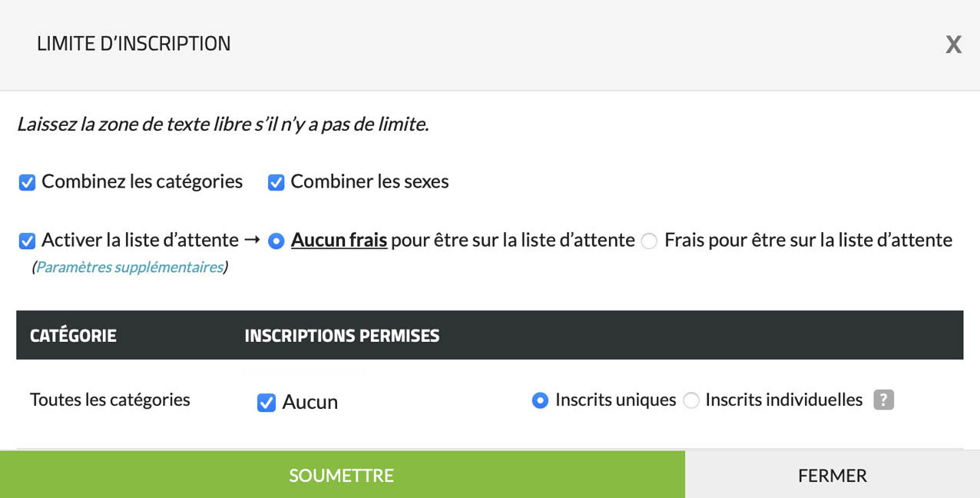Select the Aucun frais radio button
The image size is (980, 498).
click(276, 241)
